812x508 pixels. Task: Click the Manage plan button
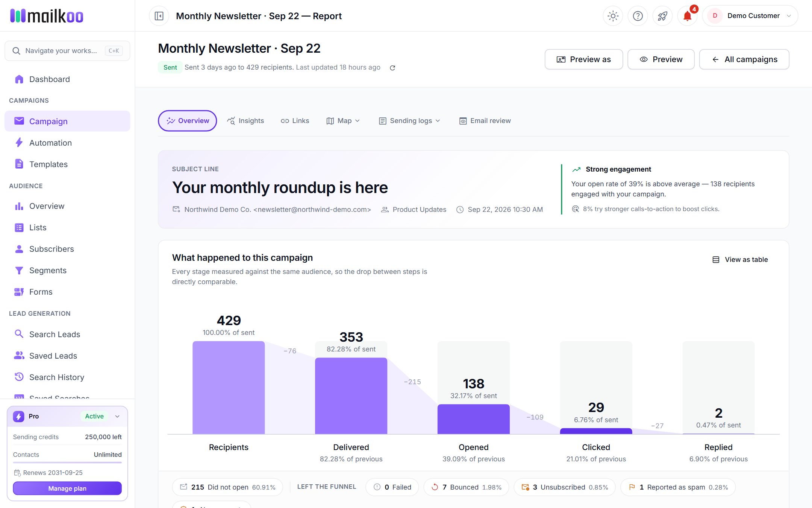(x=67, y=488)
